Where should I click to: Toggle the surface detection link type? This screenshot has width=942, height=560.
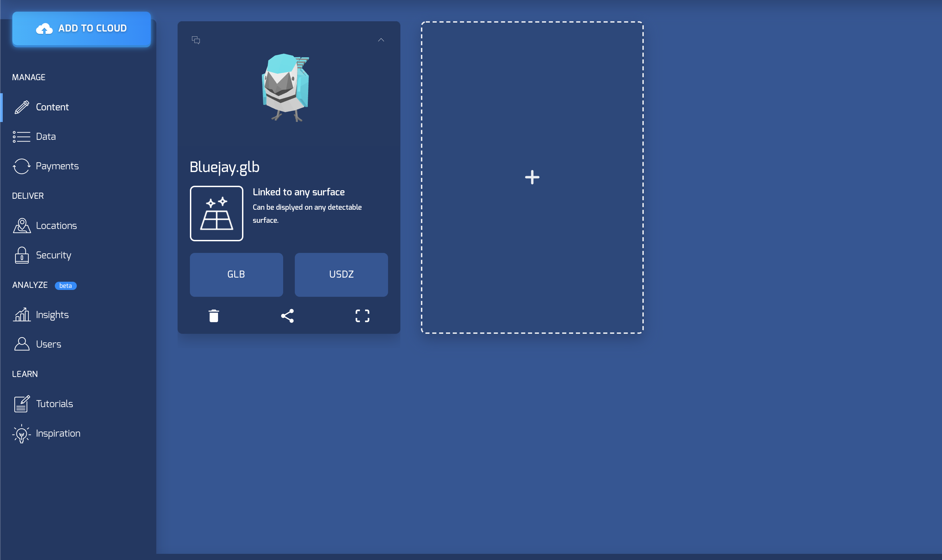click(217, 213)
